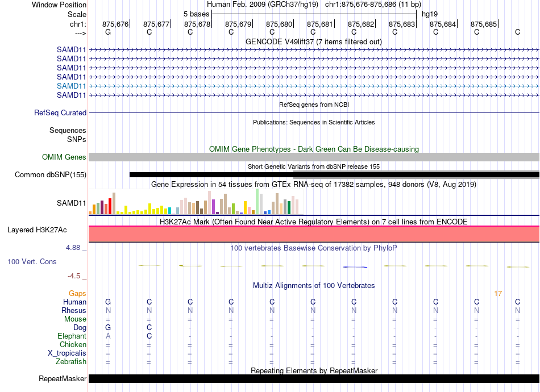Open GENCODE V49lift37 track title
The image size is (540, 392).
[x=314, y=41]
